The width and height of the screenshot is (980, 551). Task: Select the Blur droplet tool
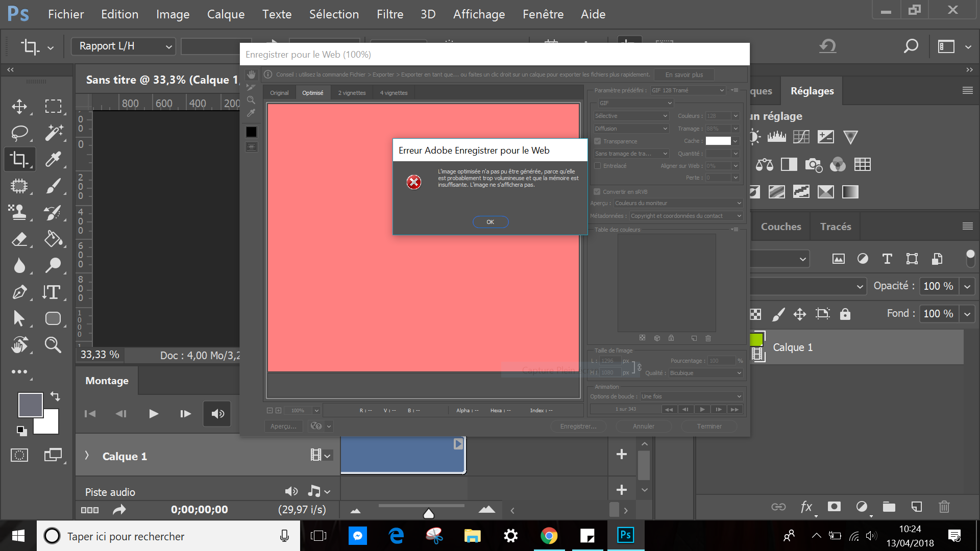pyautogui.click(x=19, y=265)
